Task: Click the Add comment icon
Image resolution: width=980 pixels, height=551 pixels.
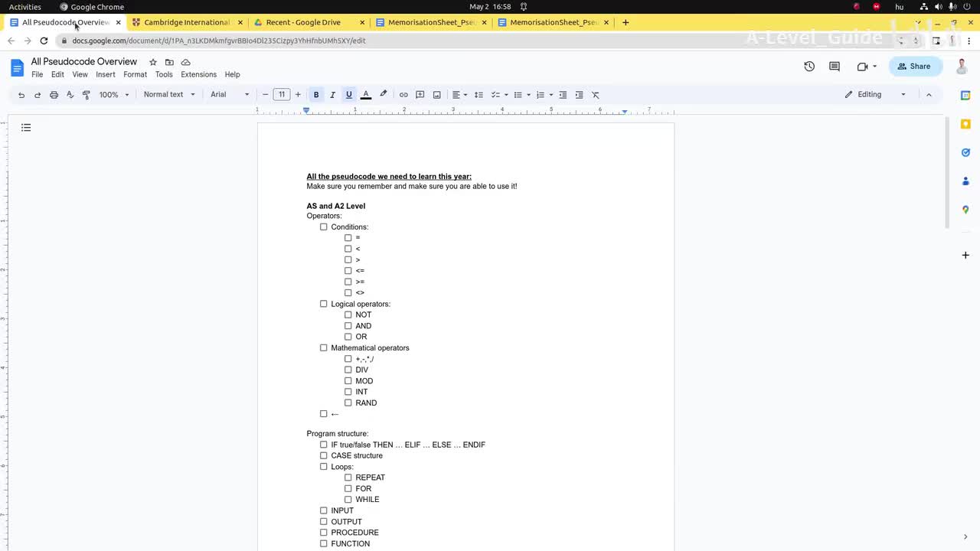Action: pyautogui.click(x=420, y=95)
